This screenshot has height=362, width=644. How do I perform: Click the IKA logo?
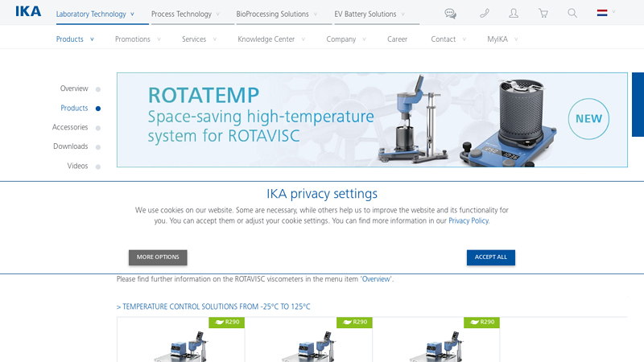click(x=28, y=11)
